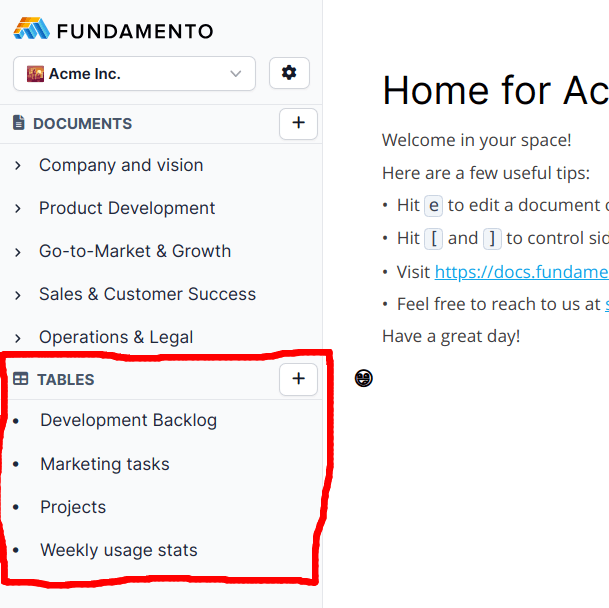Expand the Operations & Legal chevron
609x608 pixels.
point(18,338)
